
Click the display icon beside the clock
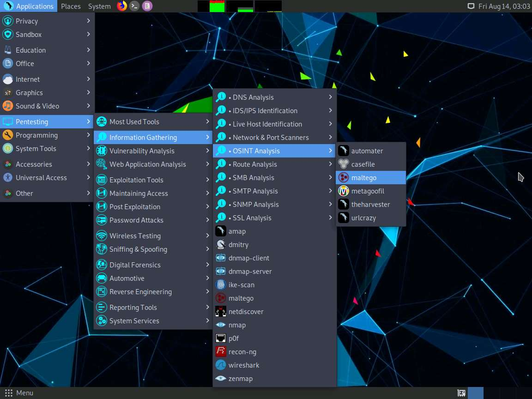point(471,6)
